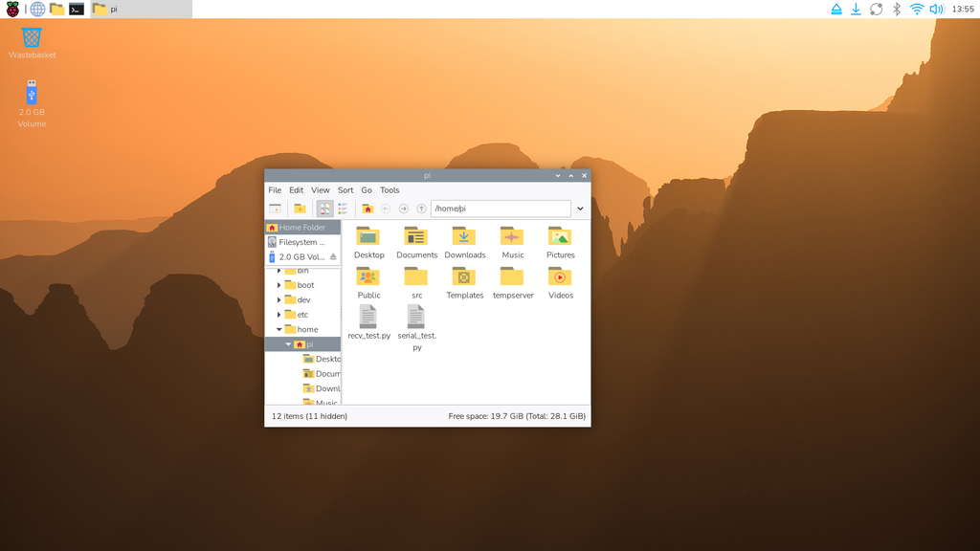Click the Back navigation arrow
Image resolution: width=980 pixels, height=551 pixels.
tap(386, 209)
